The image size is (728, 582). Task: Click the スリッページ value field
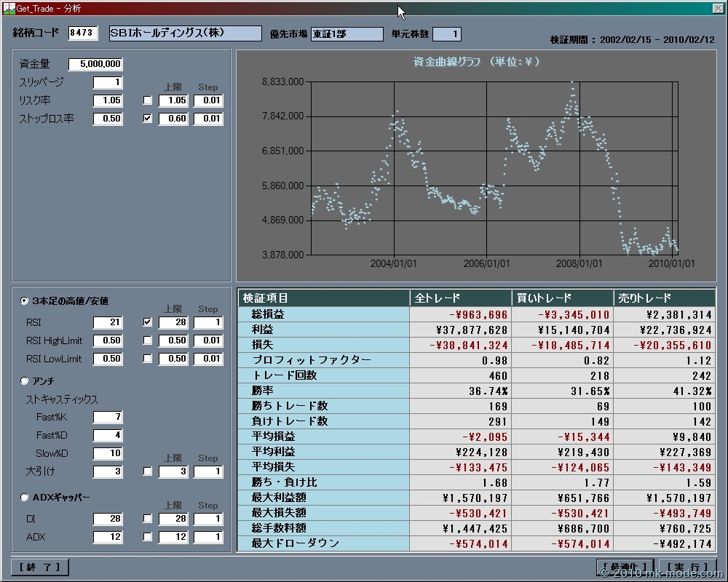coord(108,82)
